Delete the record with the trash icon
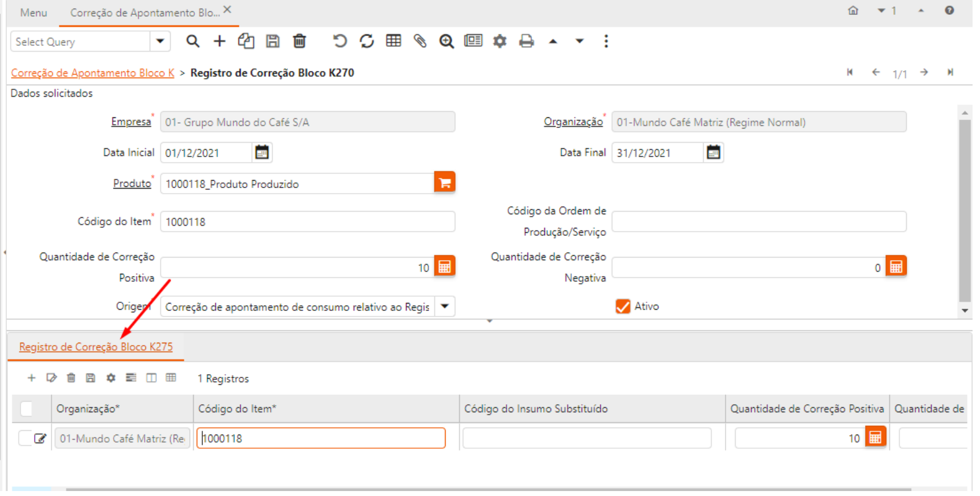 (299, 42)
